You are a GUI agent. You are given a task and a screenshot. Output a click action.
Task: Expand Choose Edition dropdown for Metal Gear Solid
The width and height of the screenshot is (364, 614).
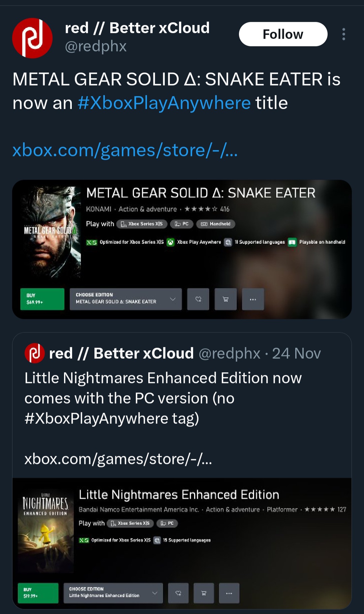coord(125,299)
